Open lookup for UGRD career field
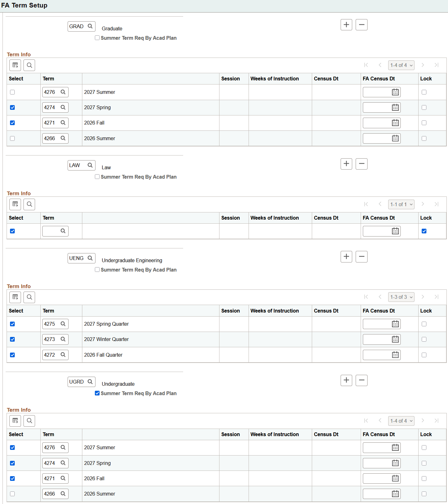The width and height of the screenshot is (448, 504). click(x=90, y=382)
